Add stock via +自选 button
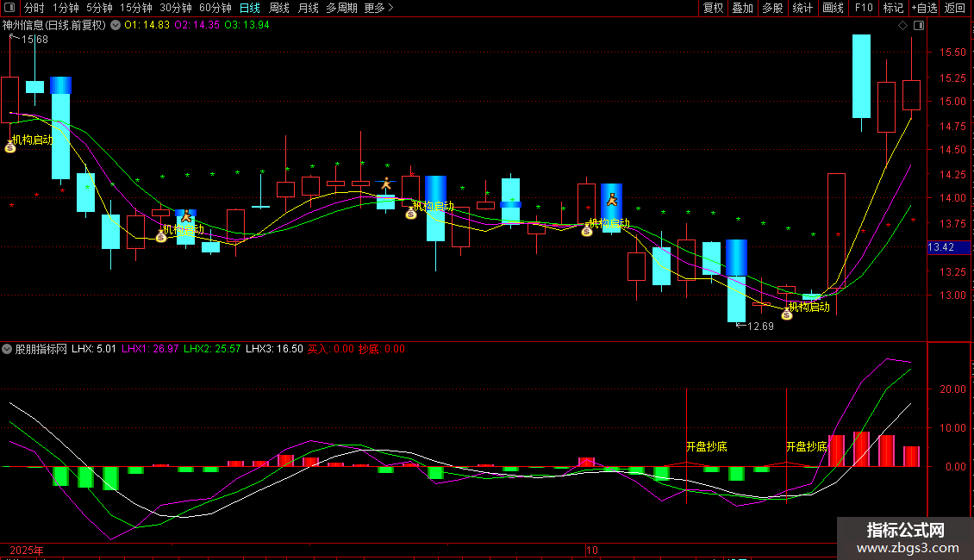Image resolution: width=974 pixels, height=560 pixels. coord(924,8)
